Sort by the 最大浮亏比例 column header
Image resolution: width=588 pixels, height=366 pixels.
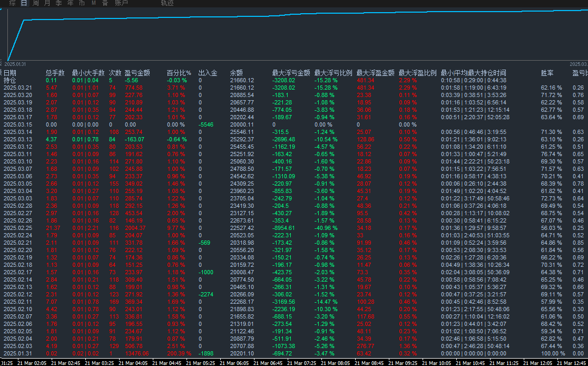coord(334,73)
